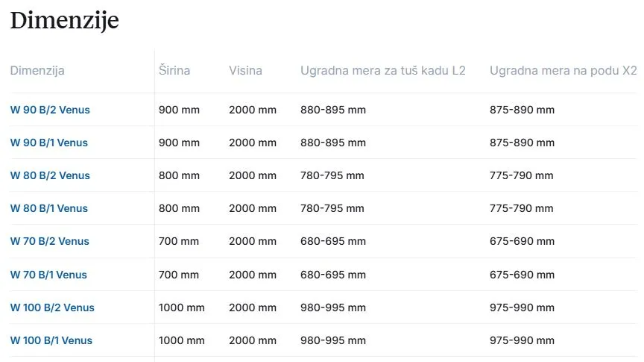The width and height of the screenshot is (644, 362).
Task: Click the W 80 B/2 Venus link
Action: pyautogui.click(x=50, y=175)
